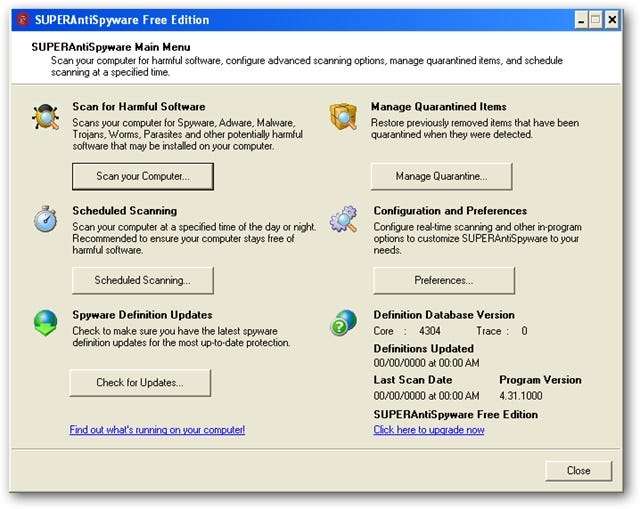Viewport: 640px width, 509px height.
Task: Open the Manage Quarantine dialog
Action: 441,176
